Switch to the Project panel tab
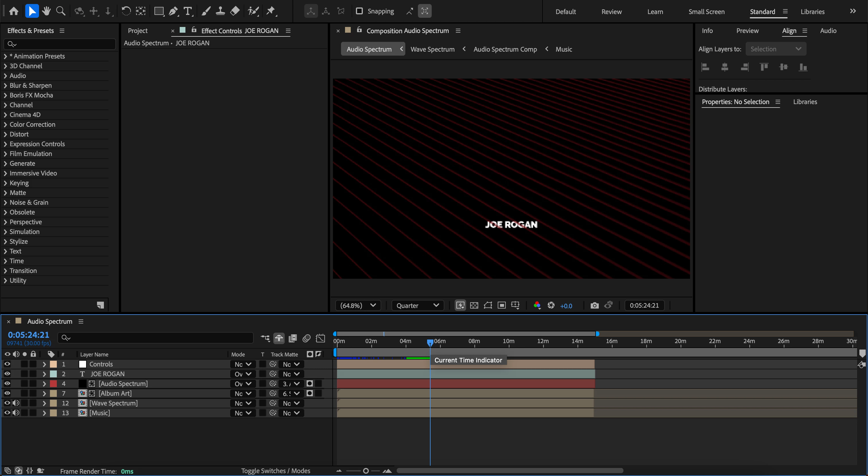The width and height of the screenshot is (868, 476). pos(137,31)
